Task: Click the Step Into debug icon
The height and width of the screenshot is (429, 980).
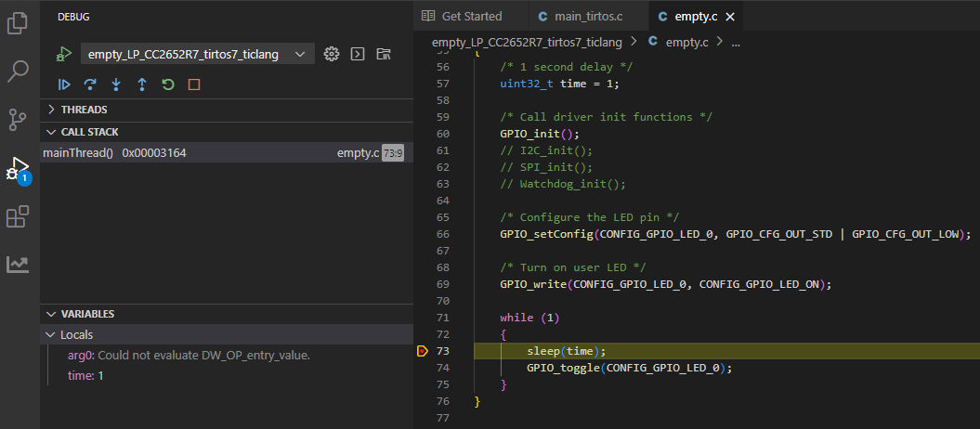Action: (x=116, y=84)
